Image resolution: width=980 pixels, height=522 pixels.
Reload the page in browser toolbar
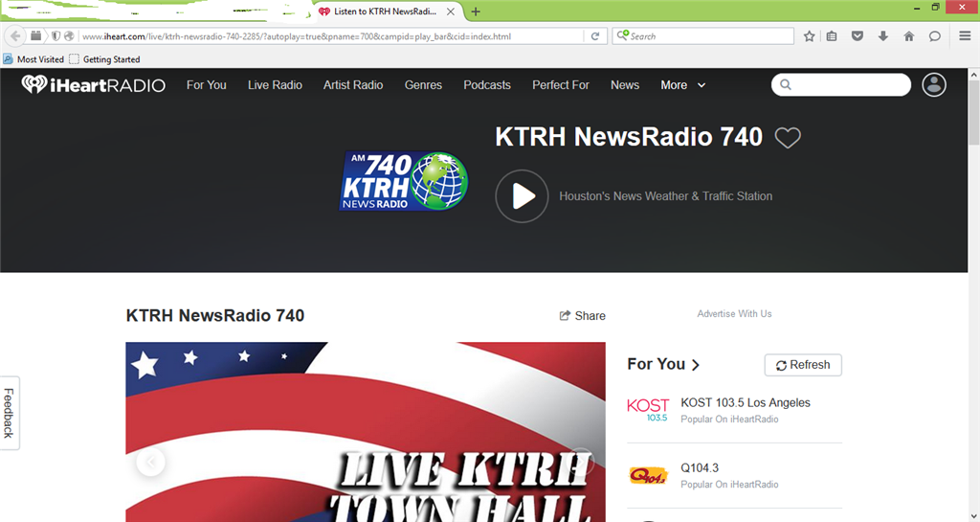pos(595,36)
